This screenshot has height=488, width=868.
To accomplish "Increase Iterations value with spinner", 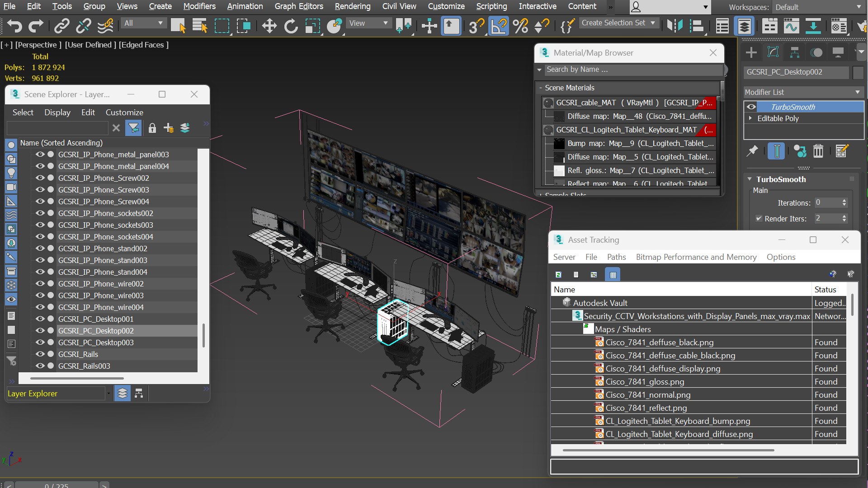I will pos(844,201).
